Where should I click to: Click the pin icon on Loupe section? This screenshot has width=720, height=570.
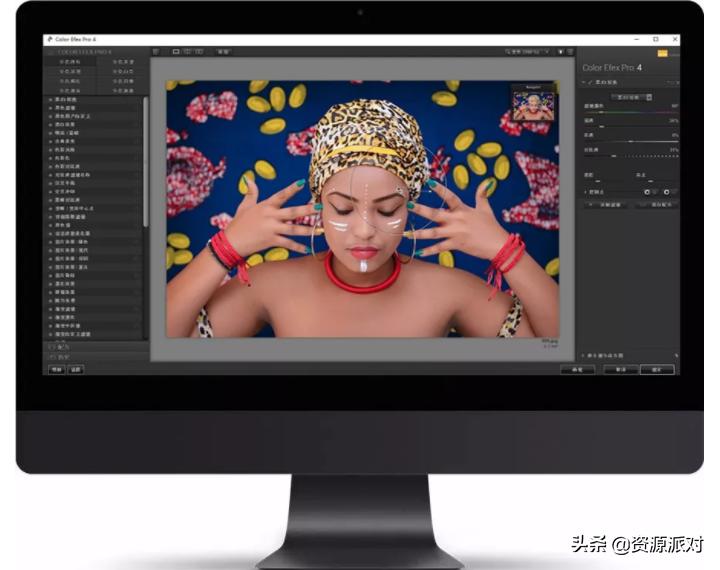(x=676, y=356)
